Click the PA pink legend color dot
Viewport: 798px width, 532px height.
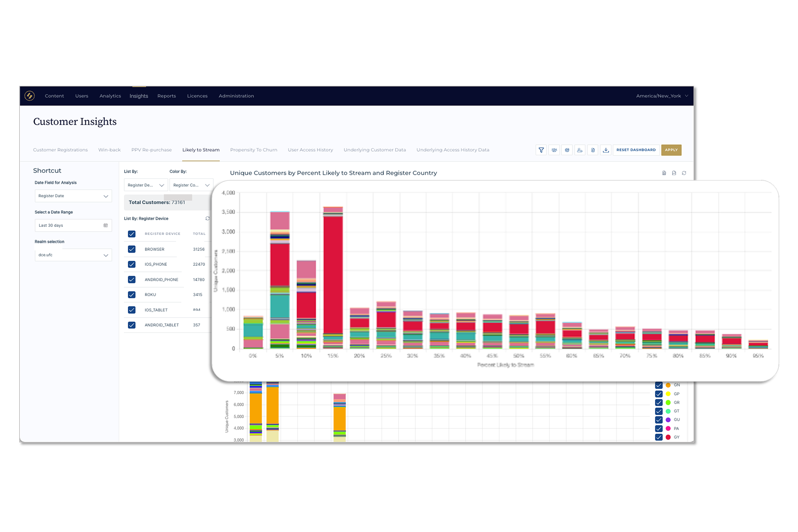click(668, 429)
